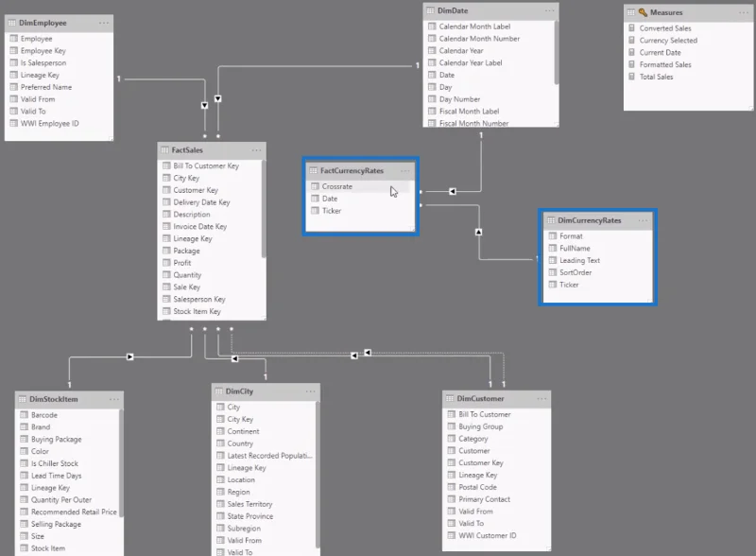Click the DimCurrencyRates table header icon

pos(551,220)
